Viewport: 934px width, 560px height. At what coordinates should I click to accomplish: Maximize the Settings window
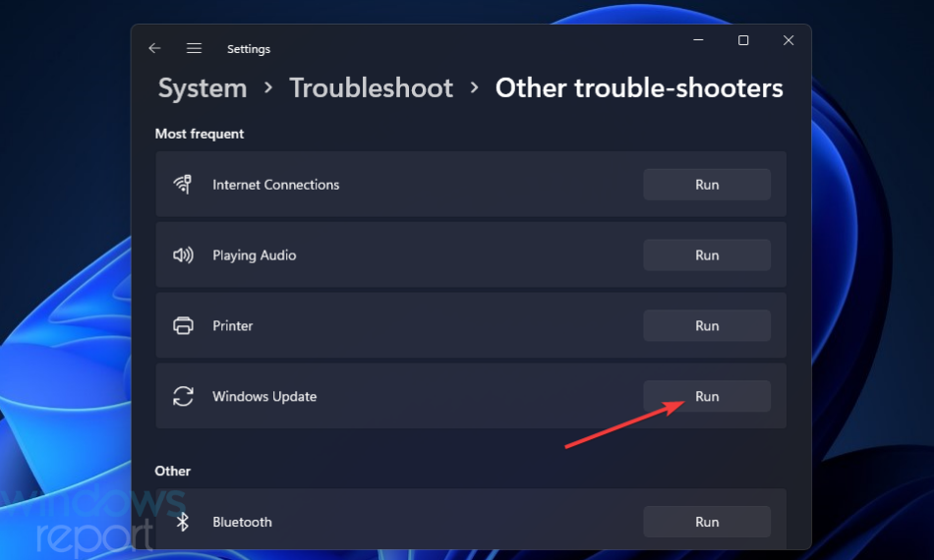(x=743, y=40)
